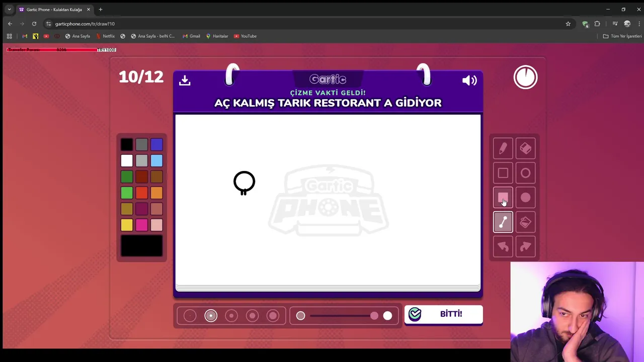The width and height of the screenshot is (644, 362).
Task: Mute game sound with speaker icon
Action: (x=469, y=80)
